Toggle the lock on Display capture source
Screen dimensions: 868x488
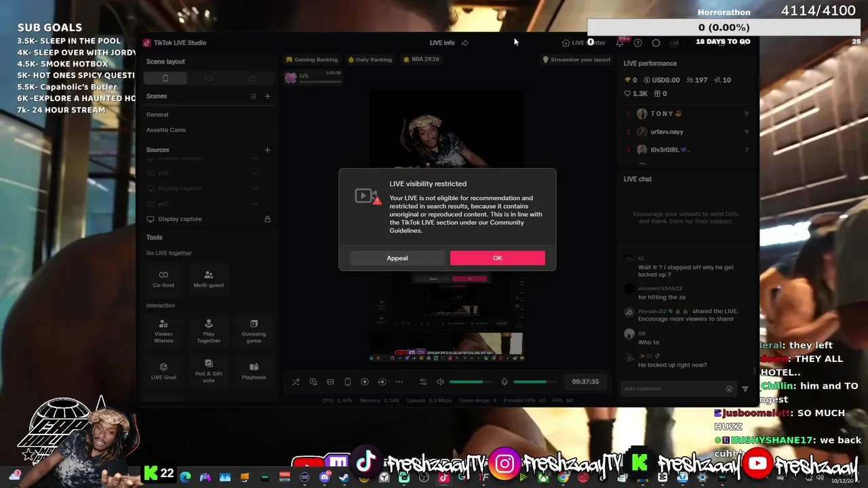pos(267,219)
